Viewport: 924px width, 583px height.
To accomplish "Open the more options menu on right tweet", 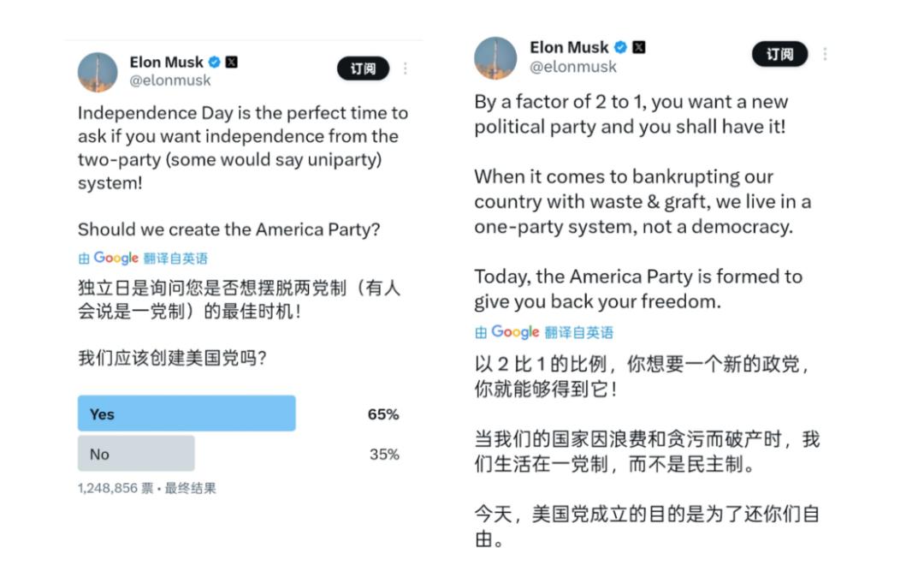I will click(x=825, y=54).
